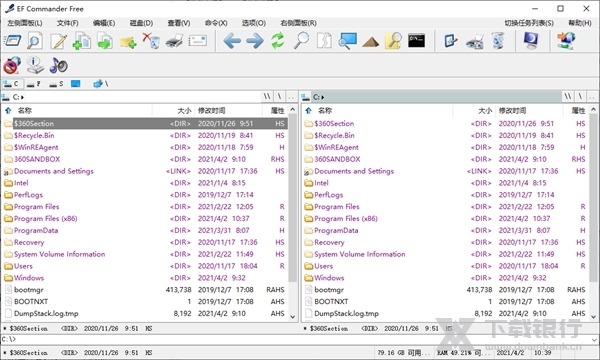Image resolution: width=600 pixels, height=360 pixels.
Task: Click the monitor with moon icon
Action: click(x=531, y=41)
